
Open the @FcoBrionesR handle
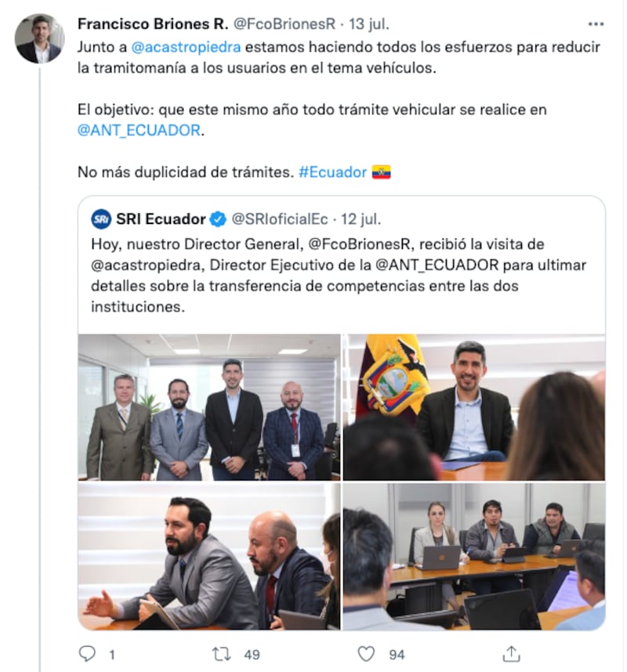click(x=284, y=24)
